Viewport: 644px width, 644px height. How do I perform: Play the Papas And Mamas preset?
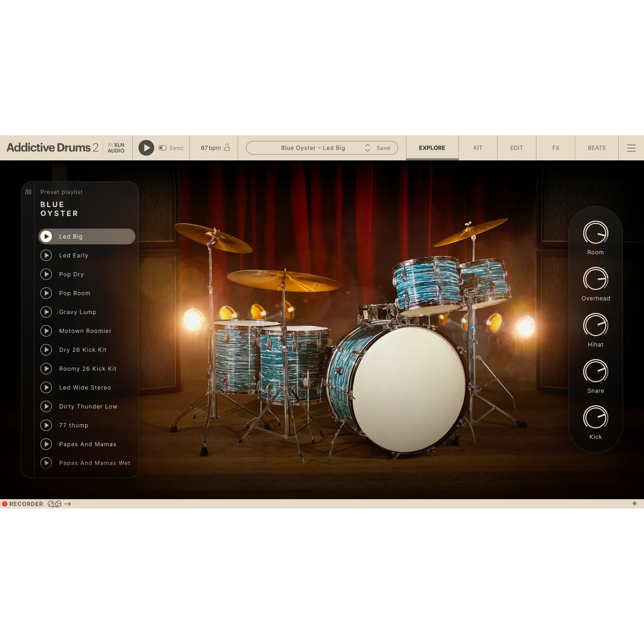(x=46, y=444)
